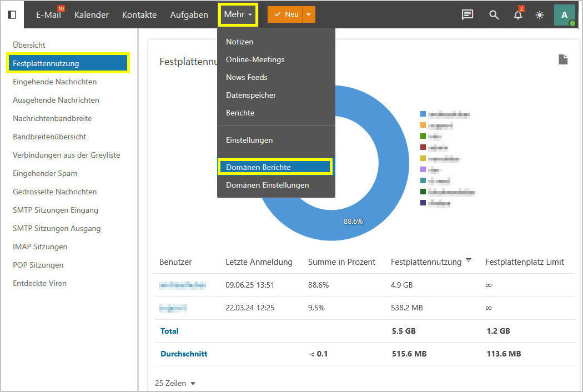This screenshot has height=392, width=583.
Task: Go to Kalender
Action: point(92,15)
